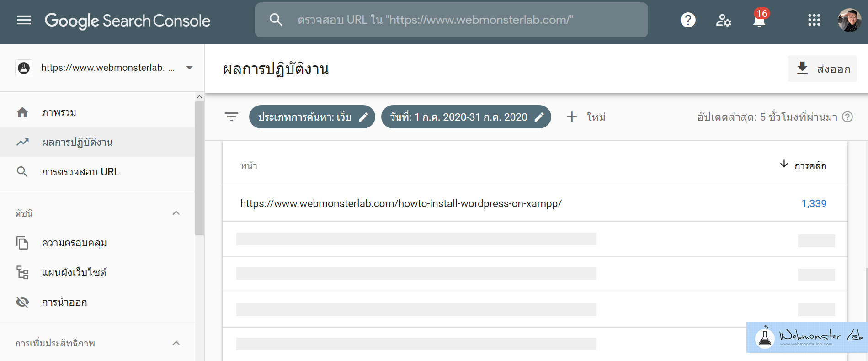The height and width of the screenshot is (361, 868).
Task: Click the home icon next to ภาพรวม
Action: [22, 112]
